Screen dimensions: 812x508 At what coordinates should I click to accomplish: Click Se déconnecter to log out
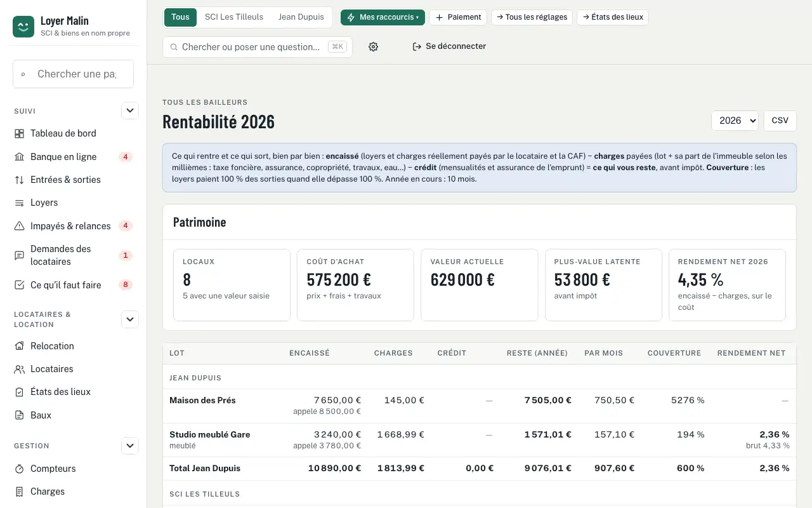coord(449,46)
